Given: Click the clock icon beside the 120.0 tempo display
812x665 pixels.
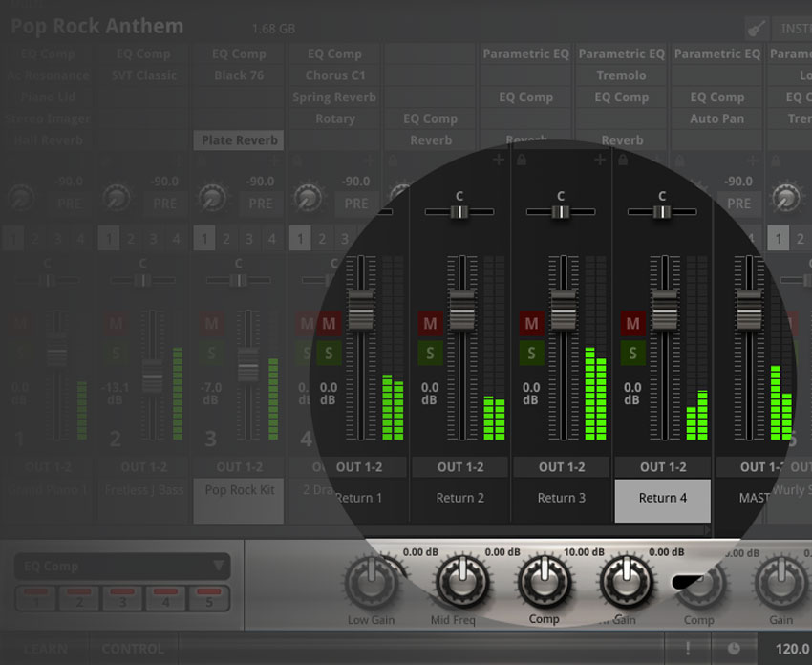Looking at the screenshot, I should (735, 649).
